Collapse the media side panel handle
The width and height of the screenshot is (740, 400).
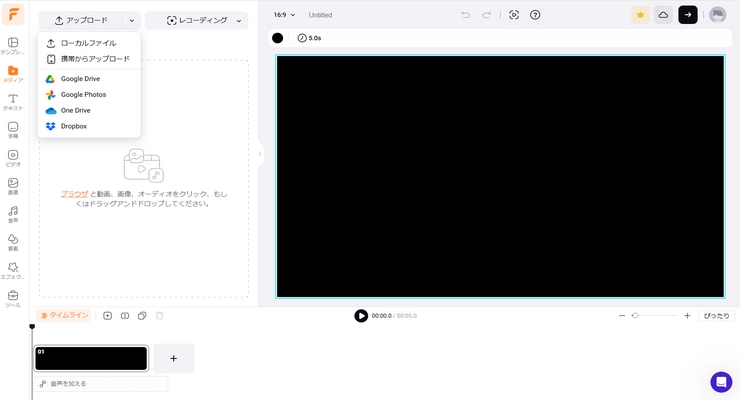[x=260, y=153]
